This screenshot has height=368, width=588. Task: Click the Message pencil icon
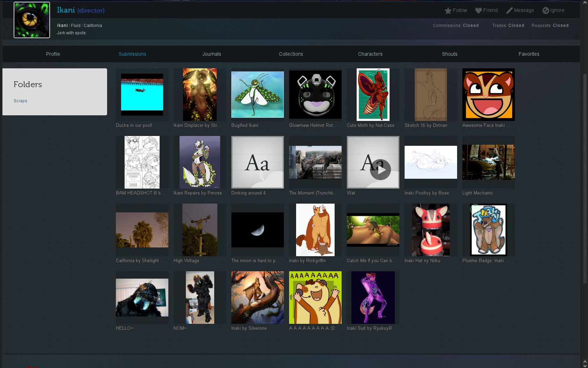509,11
